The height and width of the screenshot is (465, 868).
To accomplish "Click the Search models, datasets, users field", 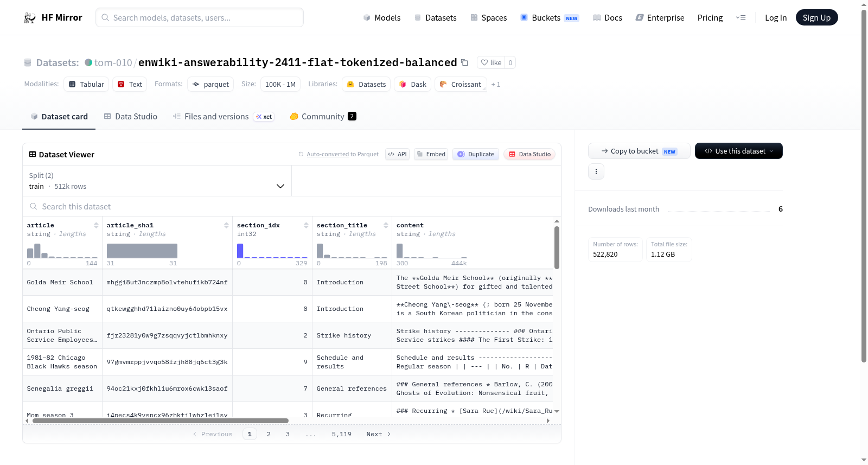I will click(200, 17).
